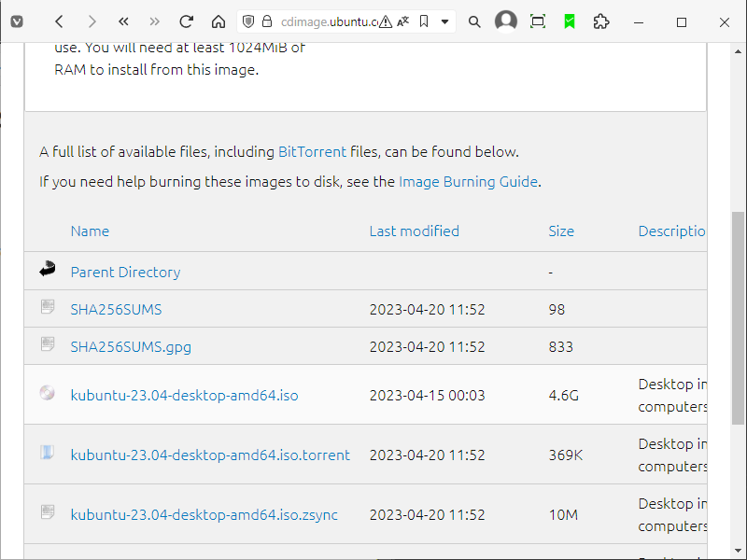Open the extensions puzzle icon
This screenshot has width=747, height=560.
pos(601,21)
